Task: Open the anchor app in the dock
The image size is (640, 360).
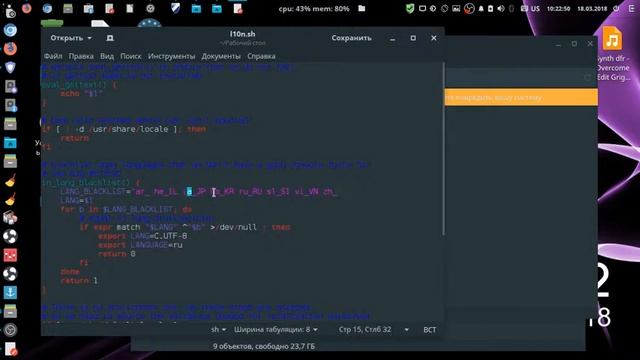Action: tap(10, 292)
